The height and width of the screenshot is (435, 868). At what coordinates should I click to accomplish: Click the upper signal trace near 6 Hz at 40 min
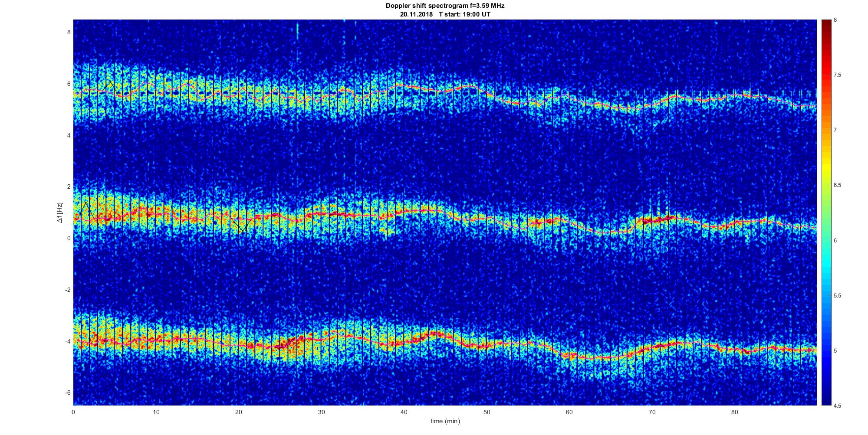pyautogui.click(x=404, y=86)
